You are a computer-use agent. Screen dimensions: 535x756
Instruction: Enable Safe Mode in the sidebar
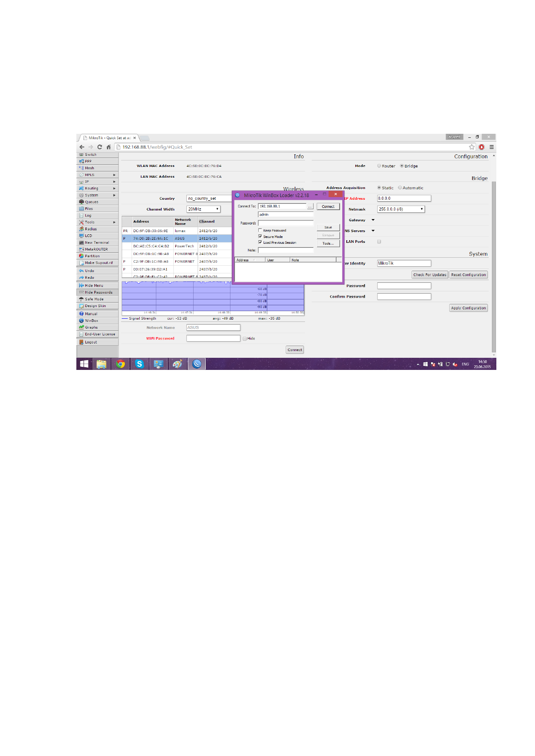(97, 299)
